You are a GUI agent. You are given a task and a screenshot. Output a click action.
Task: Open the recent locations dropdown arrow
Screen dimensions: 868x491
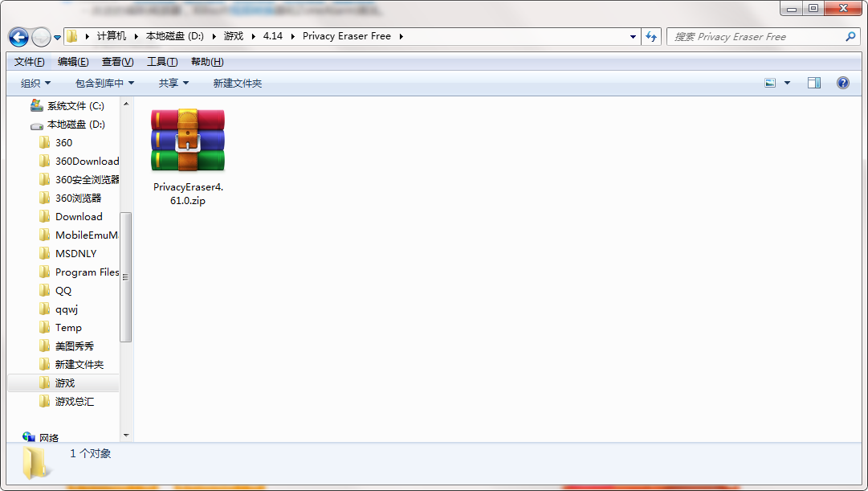point(57,38)
